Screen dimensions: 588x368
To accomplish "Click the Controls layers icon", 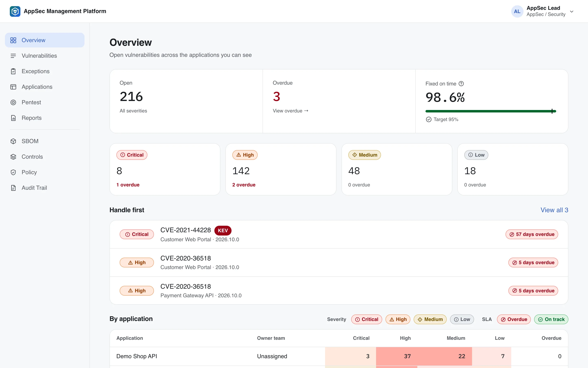I will tap(13, 157).
